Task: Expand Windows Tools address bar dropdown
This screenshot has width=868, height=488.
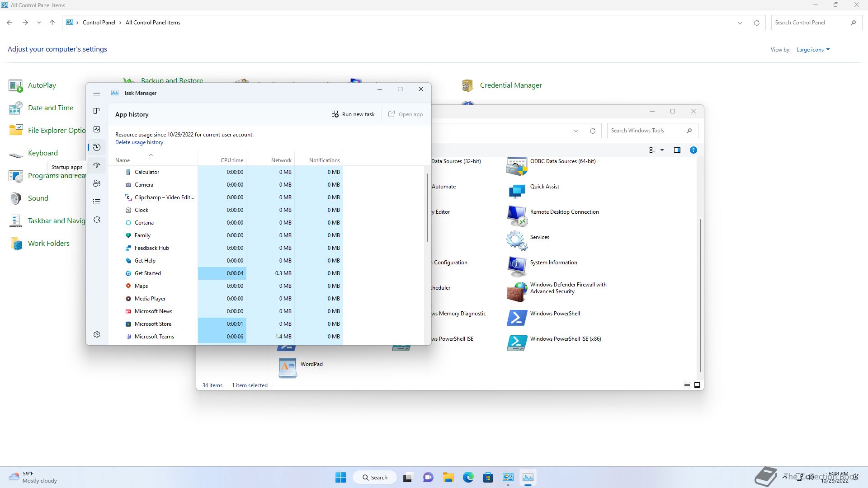Action: pos(576,131)
